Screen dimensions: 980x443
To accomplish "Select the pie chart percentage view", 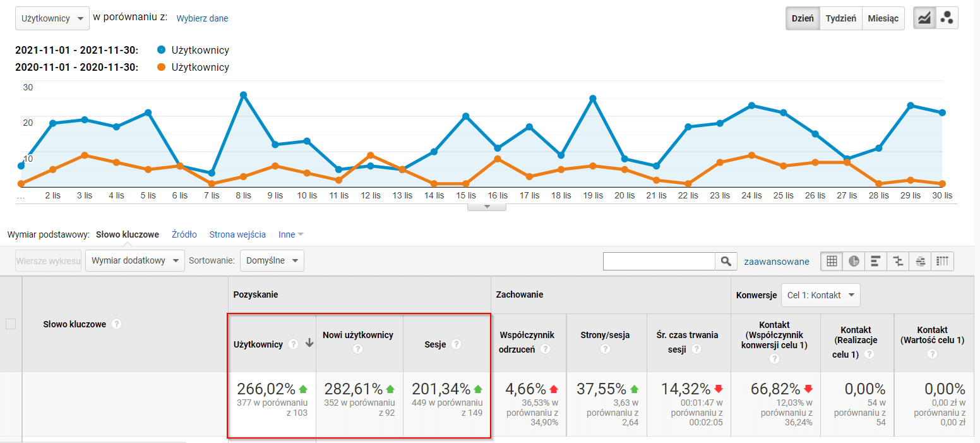I will (854, 261).
